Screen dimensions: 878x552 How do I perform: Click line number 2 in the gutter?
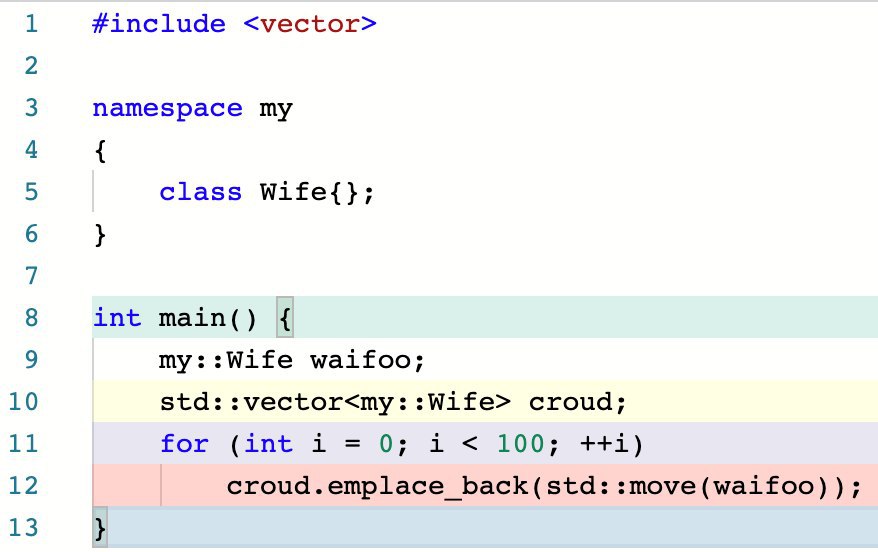click(x=31, y=66)
